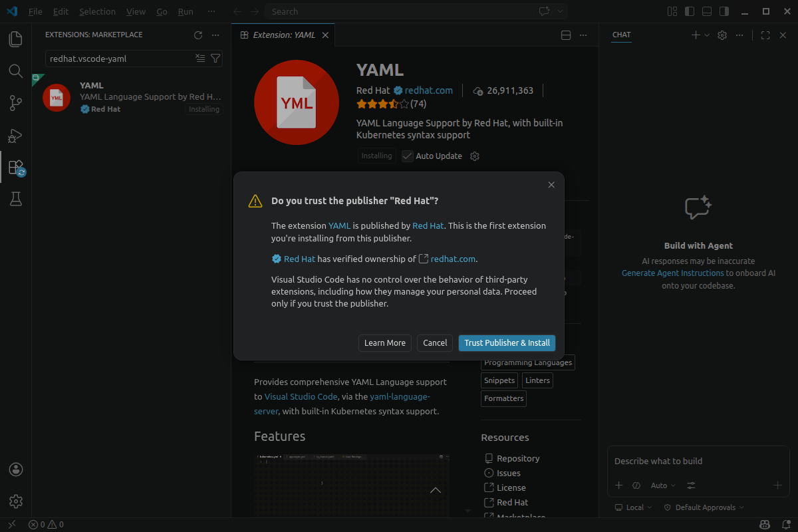The height and width of the screenshot is (532, 798).
Task: Toggle the secondary side bar
Action: point(724,11)
